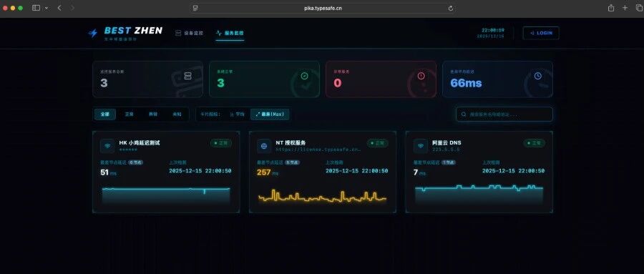
Task: Click the LOGIN button
Action: (x=541, y=34)
